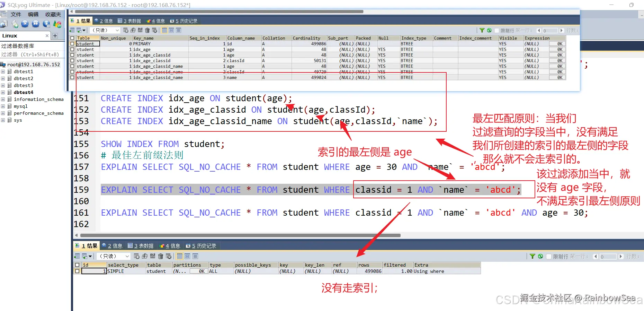
Task: Check the SIMPLE row checkbox in lower grid
Action: pyautogui.click(x=77, y=271)
